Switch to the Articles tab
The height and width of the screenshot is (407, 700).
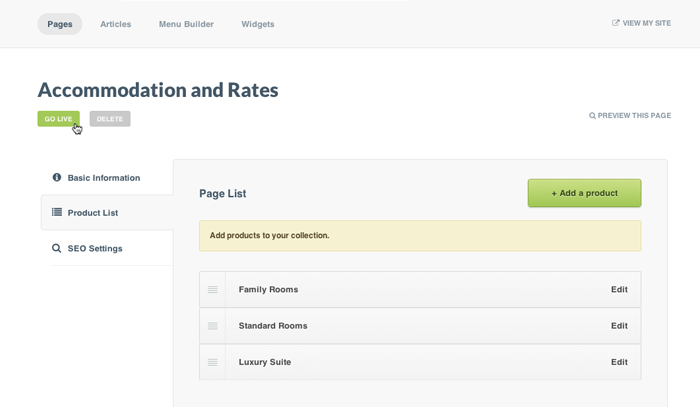[x=115, y=24]
